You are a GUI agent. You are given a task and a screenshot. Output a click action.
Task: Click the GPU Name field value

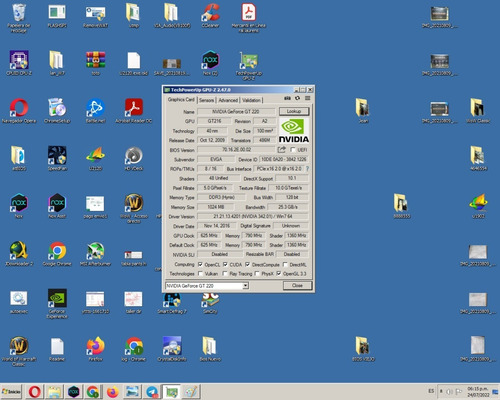click(236, 112)
